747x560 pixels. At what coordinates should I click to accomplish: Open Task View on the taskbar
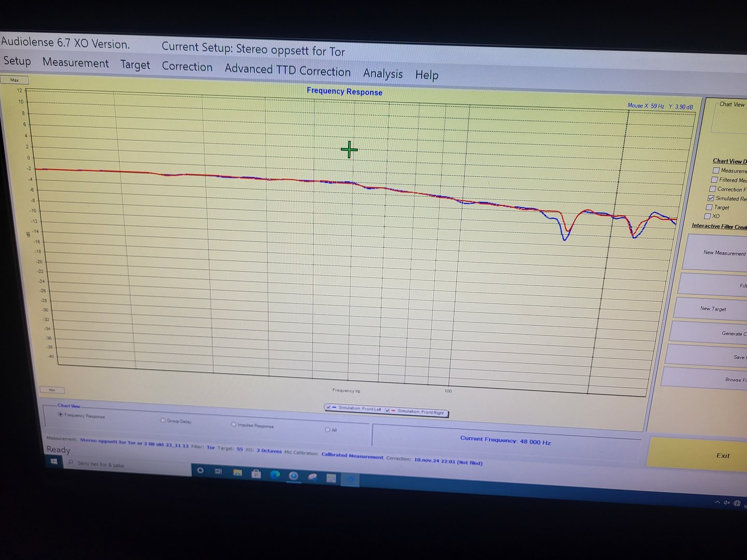pos(218,471)
